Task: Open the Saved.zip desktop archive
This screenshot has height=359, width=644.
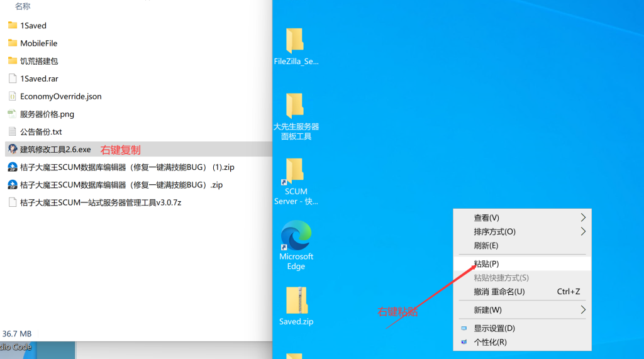Action: tap(296, 301)
